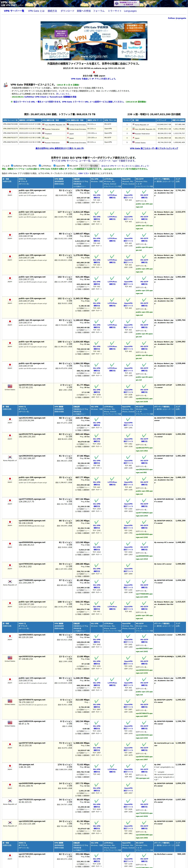Open the ダウンロード menu item
This screenshot has width=188, height=868.
coord(67,11)
